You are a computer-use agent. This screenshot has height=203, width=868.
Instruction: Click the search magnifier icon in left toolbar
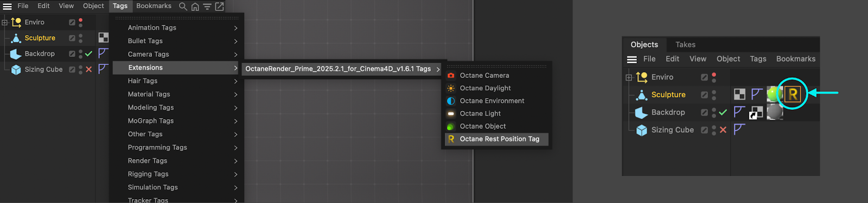[x=183, y=6]
